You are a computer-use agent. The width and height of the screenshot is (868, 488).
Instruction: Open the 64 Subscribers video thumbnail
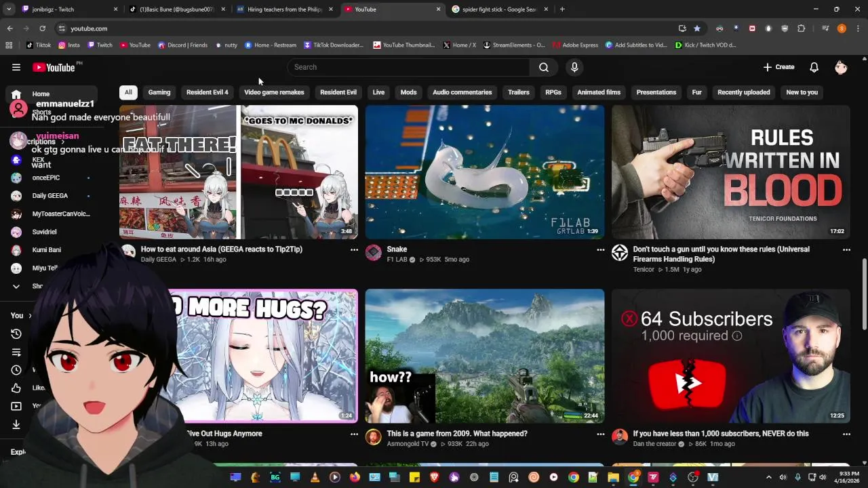click(x=731, y=356)
